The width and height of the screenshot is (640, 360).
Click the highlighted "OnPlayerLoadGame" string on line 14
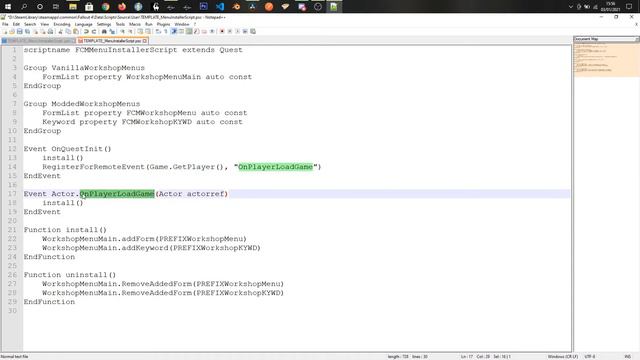tap(276, 167)
